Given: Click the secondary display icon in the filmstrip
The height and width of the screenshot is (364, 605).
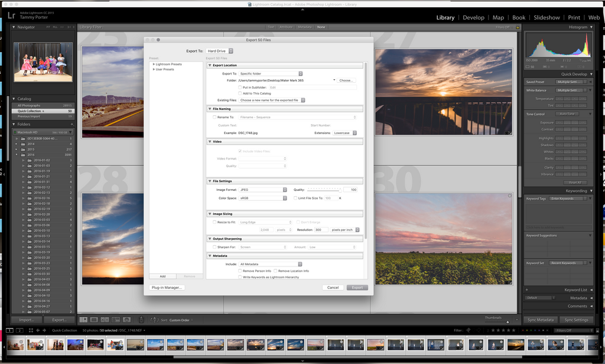Looking at the screenshot, I should (19, 330).
